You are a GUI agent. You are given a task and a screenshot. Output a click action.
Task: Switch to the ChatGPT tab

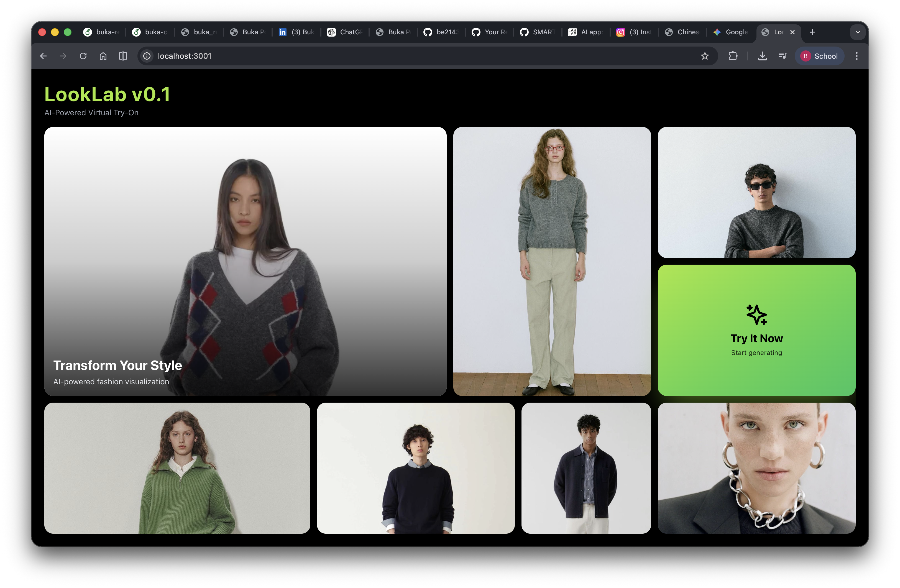(344, 32)
